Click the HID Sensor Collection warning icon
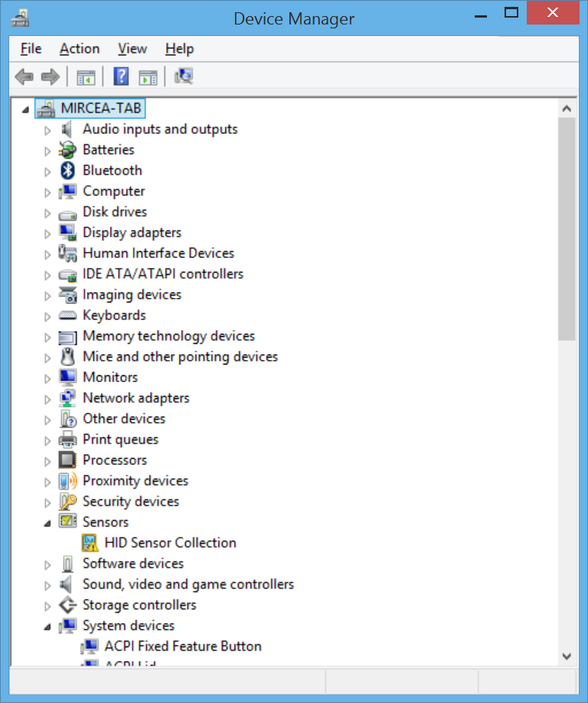The width and height of the screenshot is (588, 703). point(90,543)
